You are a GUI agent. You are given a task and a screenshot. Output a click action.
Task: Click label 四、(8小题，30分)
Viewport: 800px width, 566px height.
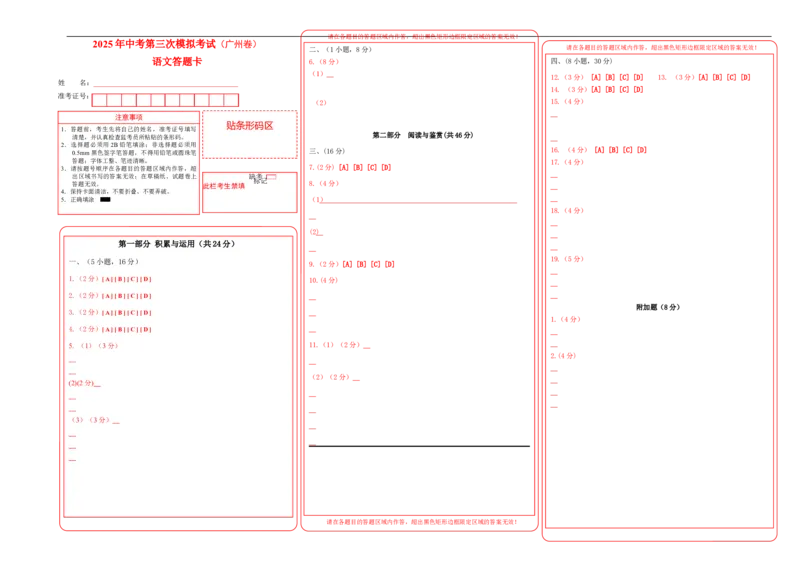click(x=581, y=61)
